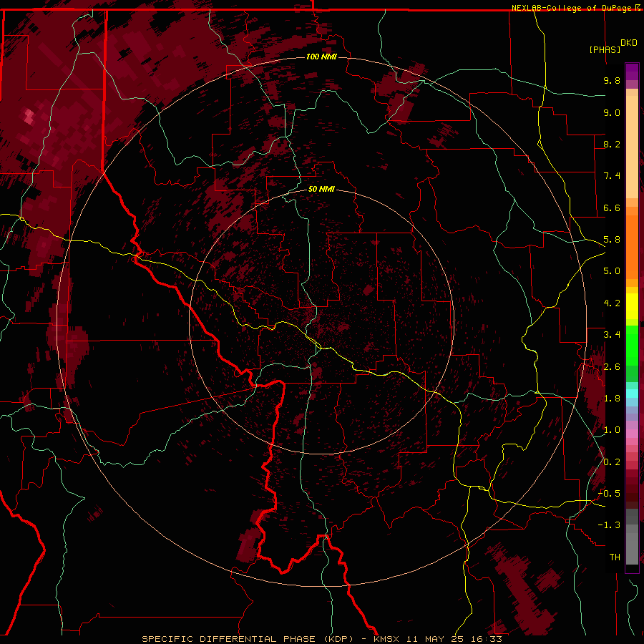Click the -0.5 value on the color scale
This screenshot has width=644, height=644.
coord(610,494)
